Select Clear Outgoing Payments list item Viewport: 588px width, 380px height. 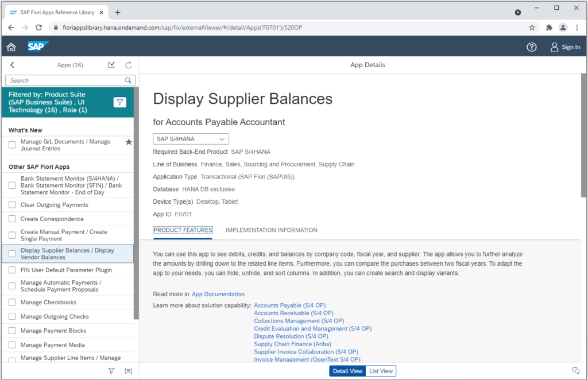point(68,204)
